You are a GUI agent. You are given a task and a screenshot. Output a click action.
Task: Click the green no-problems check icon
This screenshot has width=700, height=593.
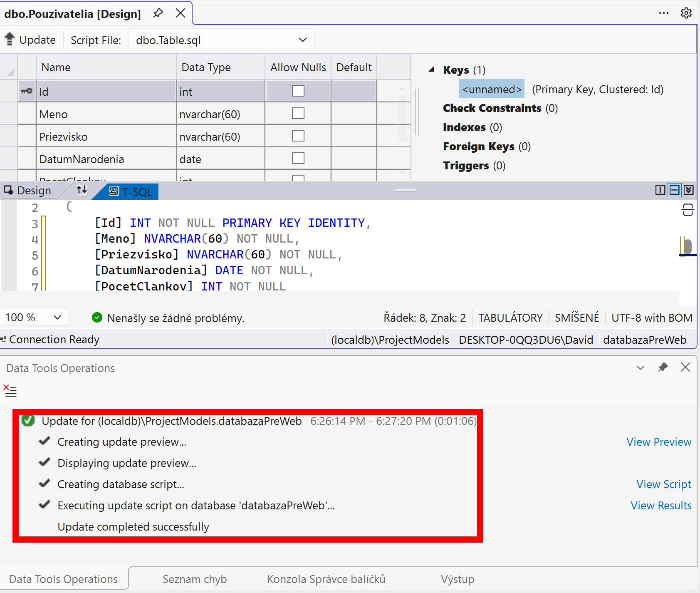coord(97,318)
